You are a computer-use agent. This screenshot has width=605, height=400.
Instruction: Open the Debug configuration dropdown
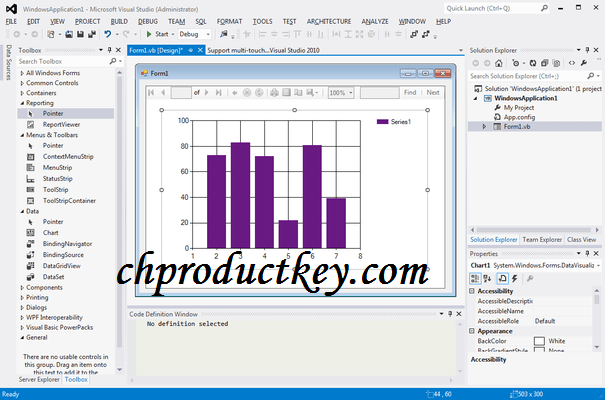[208, 34]
